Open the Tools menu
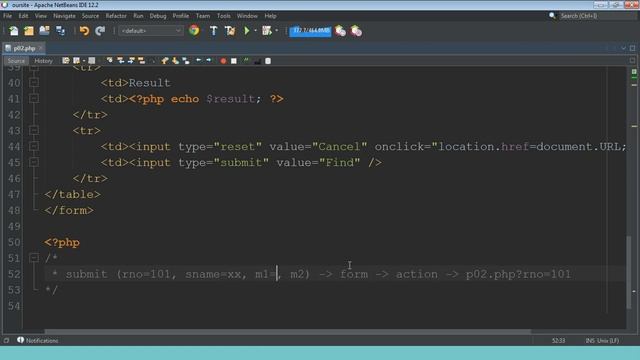This screenshot has width=640, height=360. pyautogui.click(x=223, y=16)
